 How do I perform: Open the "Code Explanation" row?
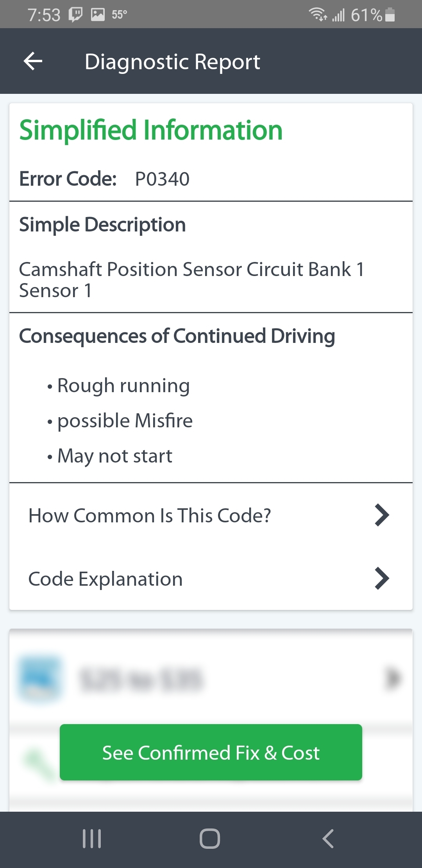tap(105, 579)
